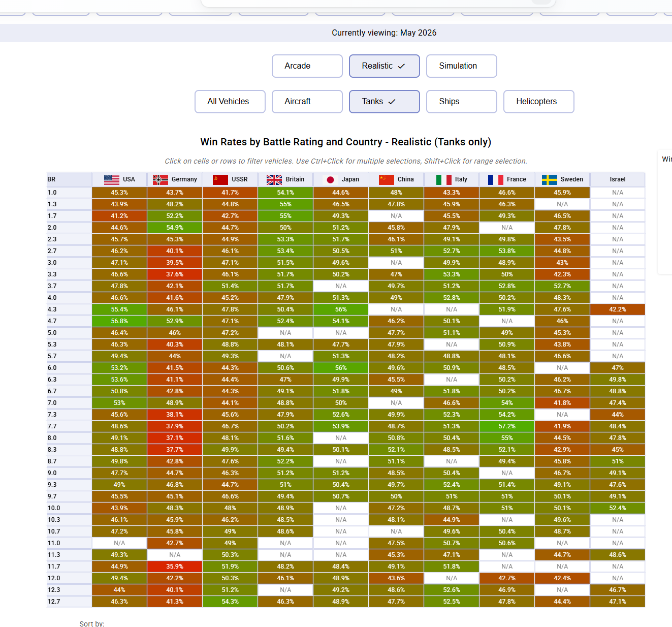The height and width of the screenshot is (627, 672).
Task: Filter by Helicopters only
Action: click(539, 102)
